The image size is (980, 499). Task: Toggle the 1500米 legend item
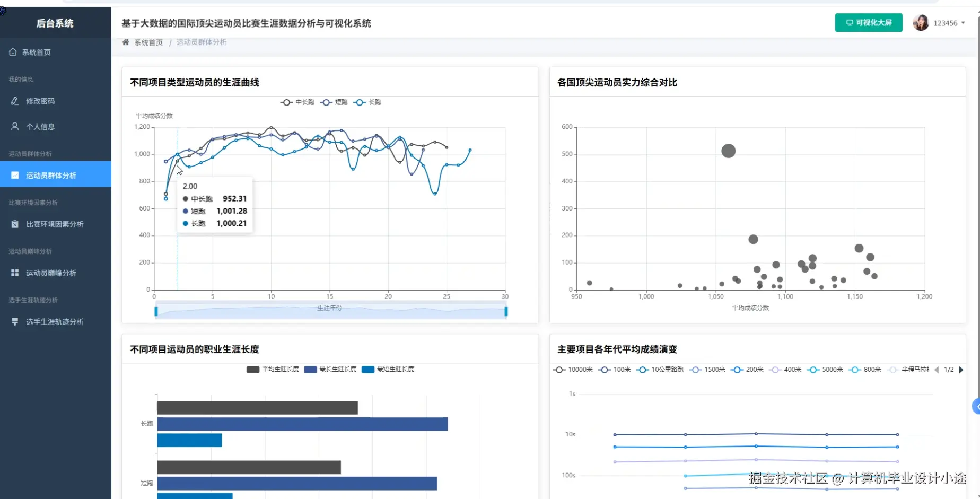[x=707, y=370]
